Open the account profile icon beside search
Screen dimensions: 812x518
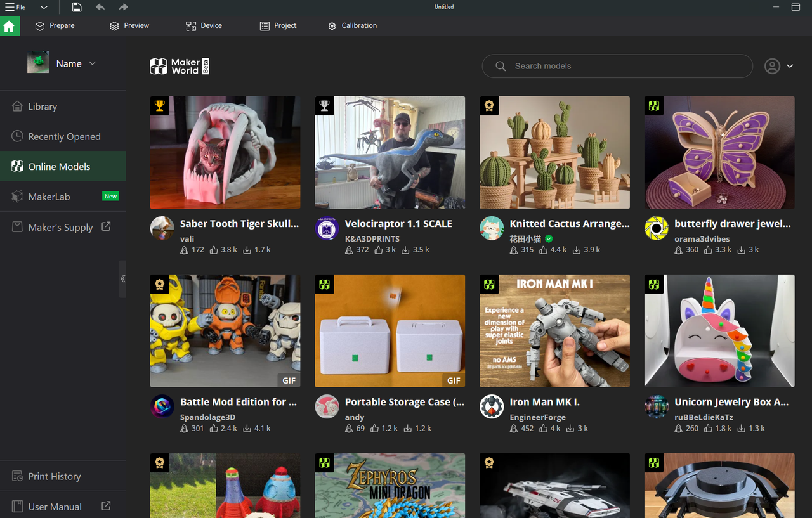772,66
